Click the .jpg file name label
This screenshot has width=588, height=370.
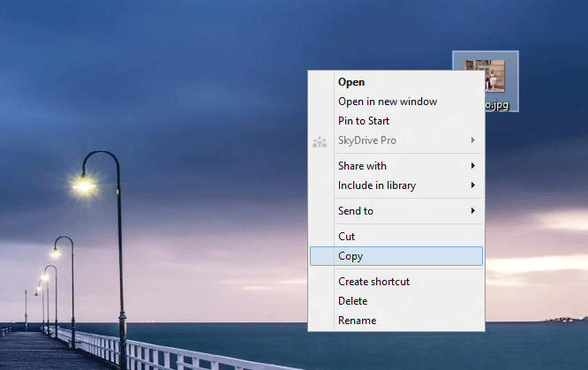pos(499,104)
